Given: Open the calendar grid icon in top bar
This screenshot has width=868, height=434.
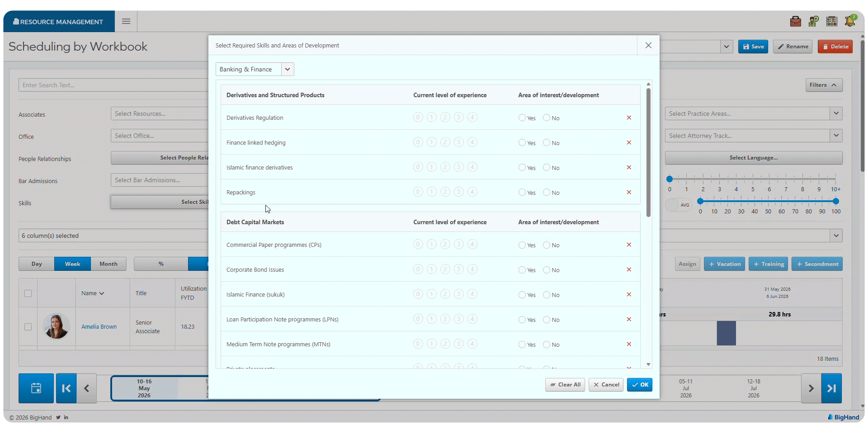Looking at the screenshot, I should pyautogui.click(x=832, y=21).
